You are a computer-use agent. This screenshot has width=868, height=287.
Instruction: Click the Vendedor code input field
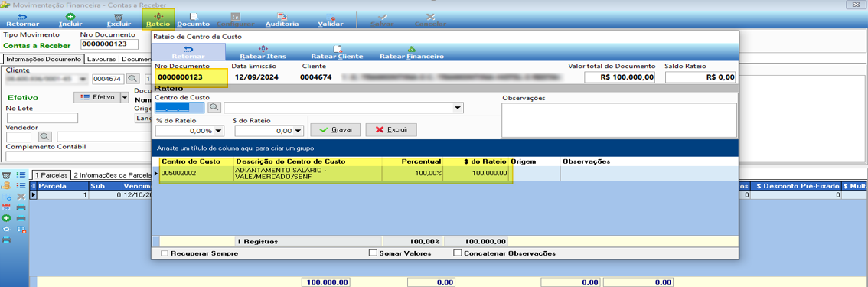tap(18, 136)
